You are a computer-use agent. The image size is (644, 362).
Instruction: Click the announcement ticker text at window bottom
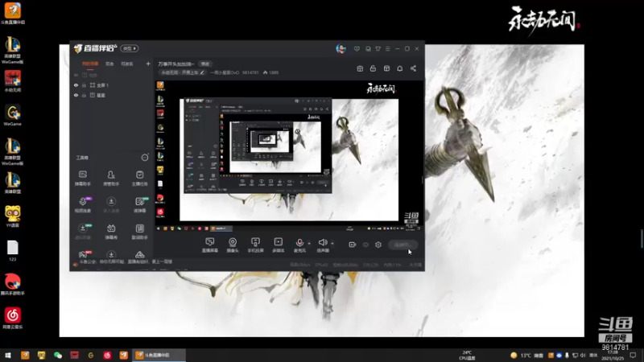pos(126,261)
